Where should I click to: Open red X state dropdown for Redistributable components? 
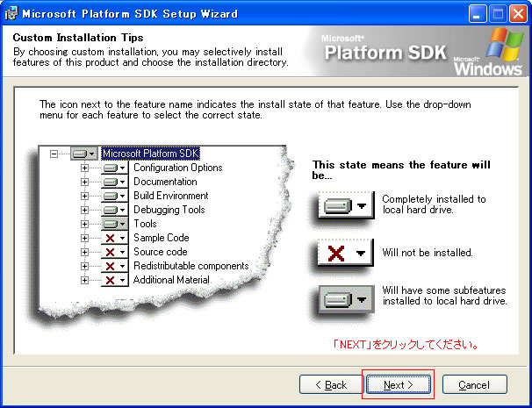point(115,266)
